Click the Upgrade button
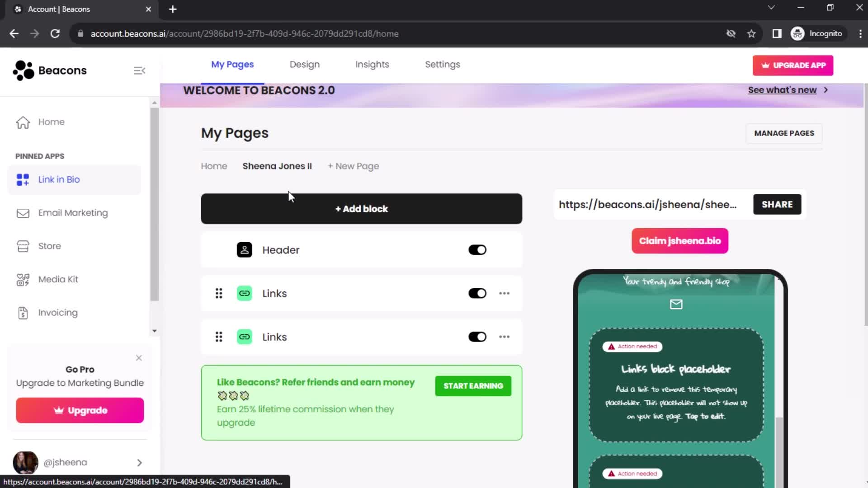This screenshot has width=868, height=488. click(80, 411)
